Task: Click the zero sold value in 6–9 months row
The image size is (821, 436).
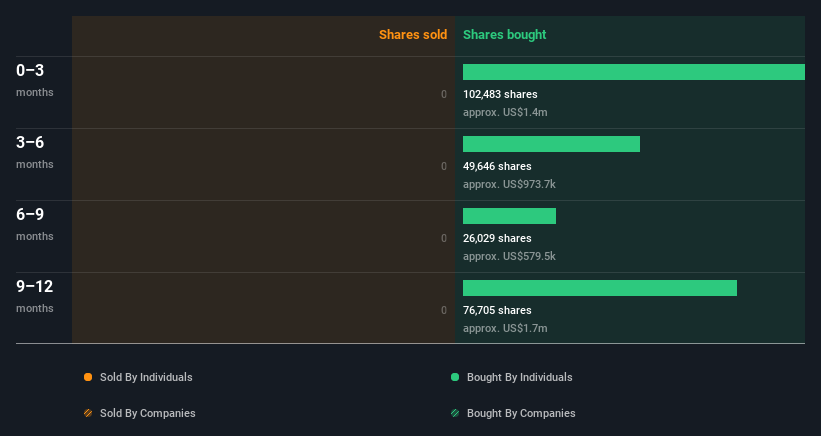Action: tap(444, 238)
